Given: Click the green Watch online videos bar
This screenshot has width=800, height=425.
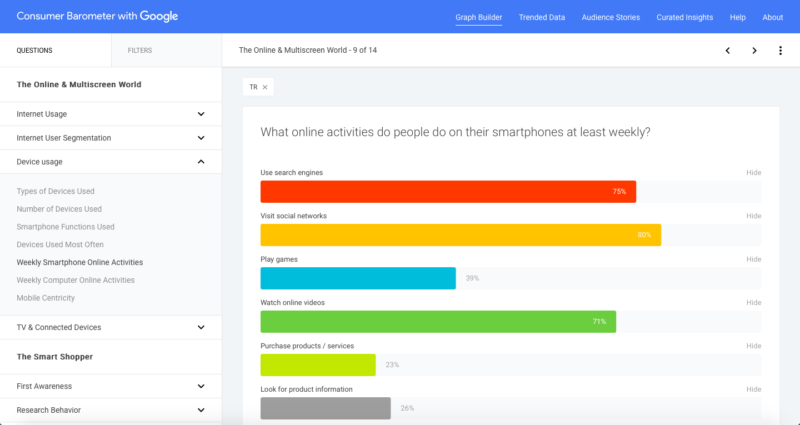Looking at the screenshot, I should point(438,321).
